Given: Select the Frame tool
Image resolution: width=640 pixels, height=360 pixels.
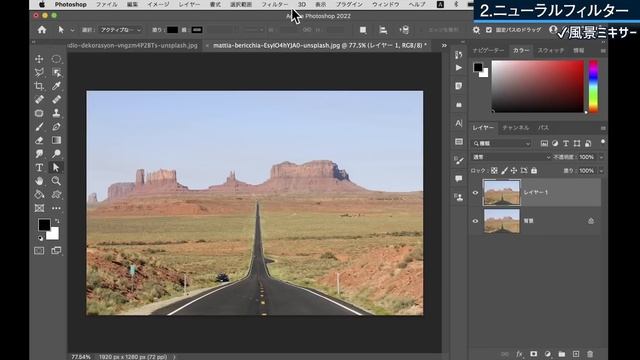Looking at the screenshot, I should click(39, 208).
